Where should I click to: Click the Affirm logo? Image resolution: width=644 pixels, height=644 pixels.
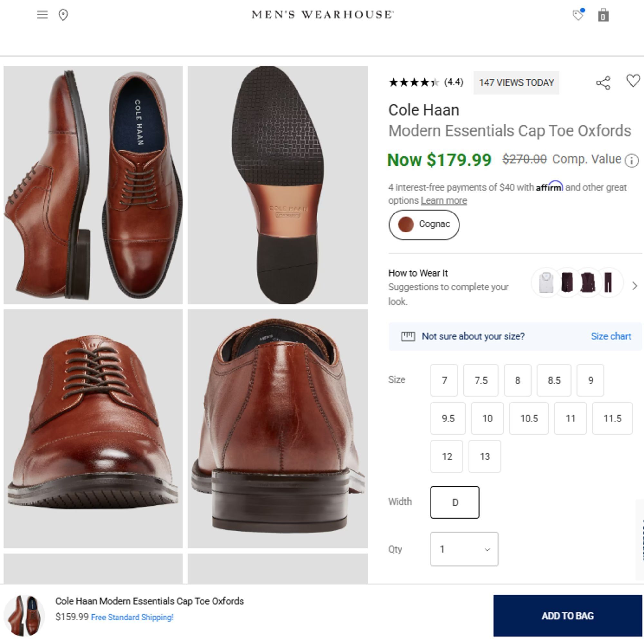(549, 186)
